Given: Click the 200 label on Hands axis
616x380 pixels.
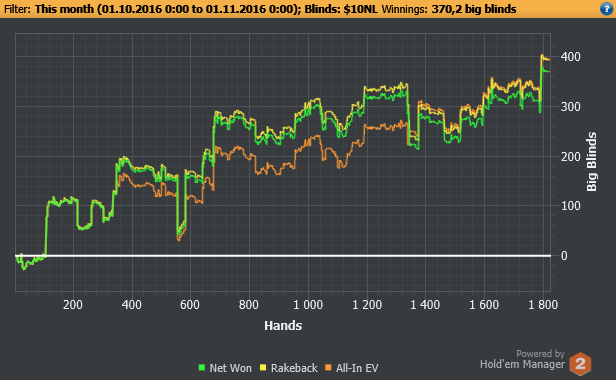Looking at the screenshot, I should click(x=73, y=305).
